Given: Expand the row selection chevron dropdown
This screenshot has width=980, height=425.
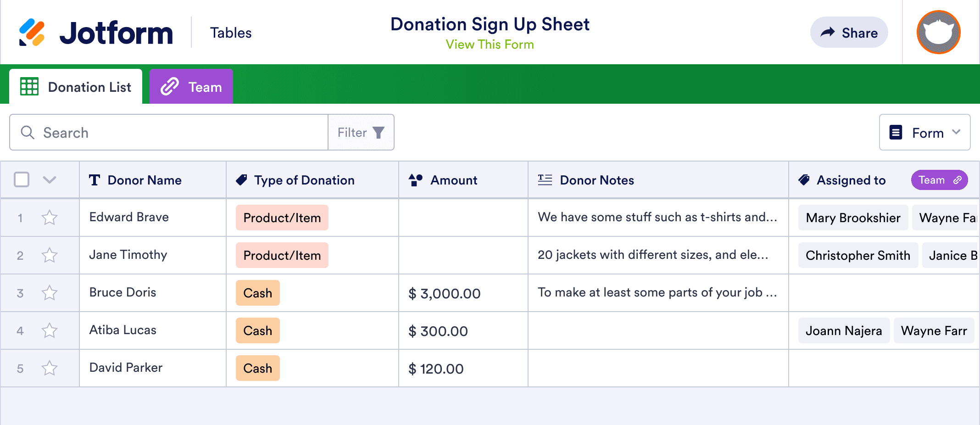Looking at the screenshot, I should (50, 179).
